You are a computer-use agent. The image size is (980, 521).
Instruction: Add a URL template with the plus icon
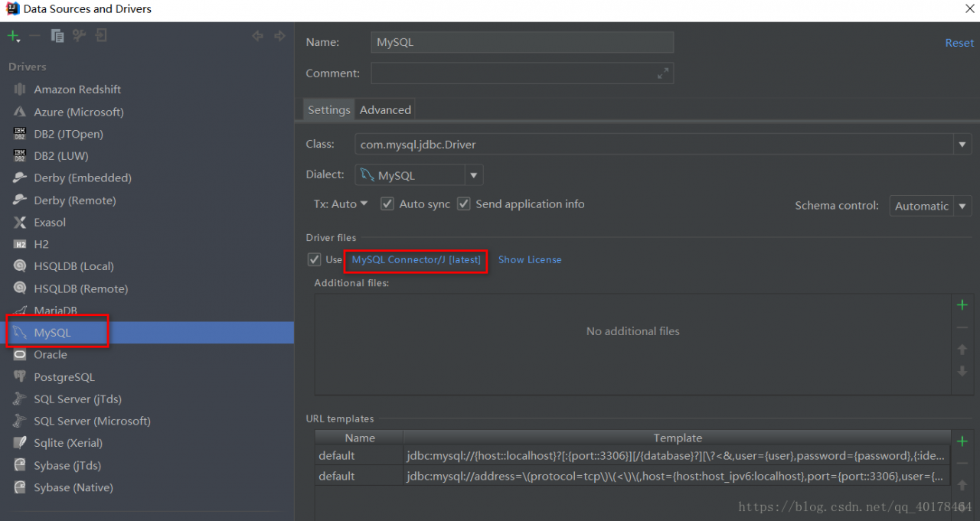pyautogui.click(x=962, y=441)
